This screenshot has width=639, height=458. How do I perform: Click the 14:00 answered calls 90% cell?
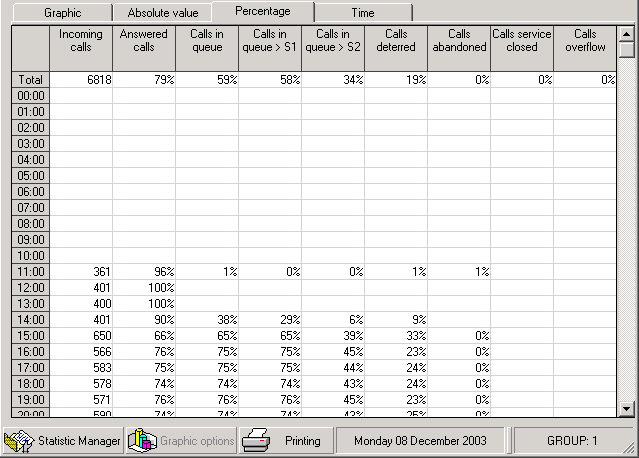pos(144,319)
